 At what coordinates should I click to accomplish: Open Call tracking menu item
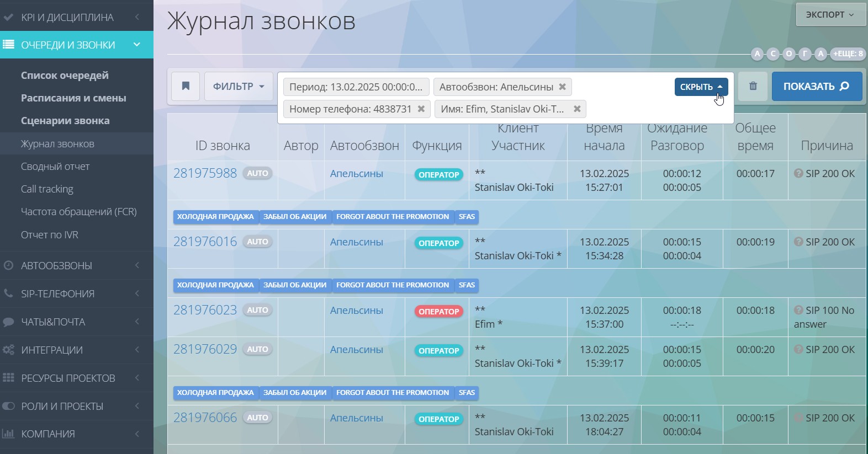[47, 189]
